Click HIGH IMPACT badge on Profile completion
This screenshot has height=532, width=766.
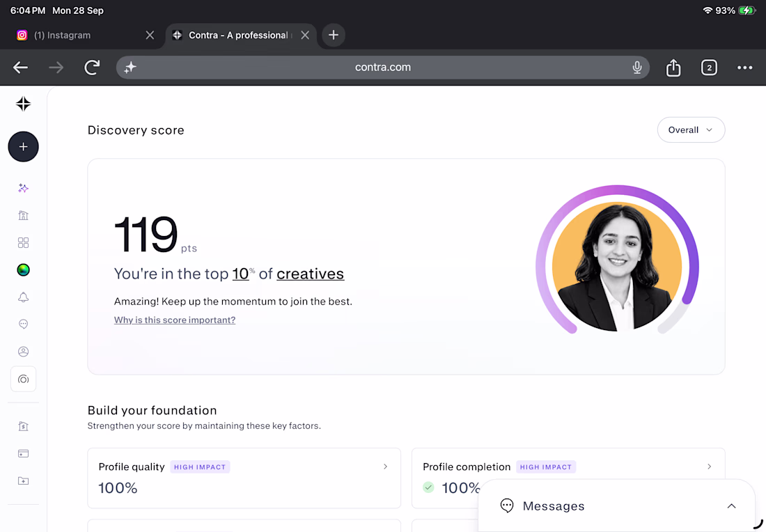[546, 467]
